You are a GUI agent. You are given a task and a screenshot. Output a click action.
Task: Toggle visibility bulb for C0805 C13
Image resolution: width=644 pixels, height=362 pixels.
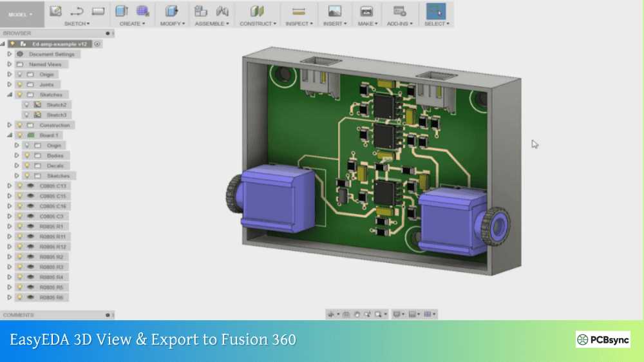(20, 186)
